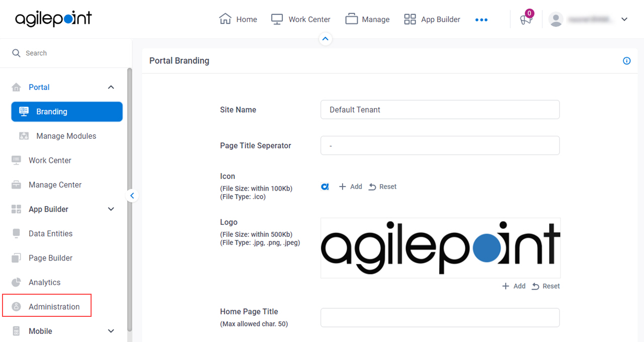Screen dimensions: 644x342
Task: Open Work Center in top menu
Action: tap(309, 20)
